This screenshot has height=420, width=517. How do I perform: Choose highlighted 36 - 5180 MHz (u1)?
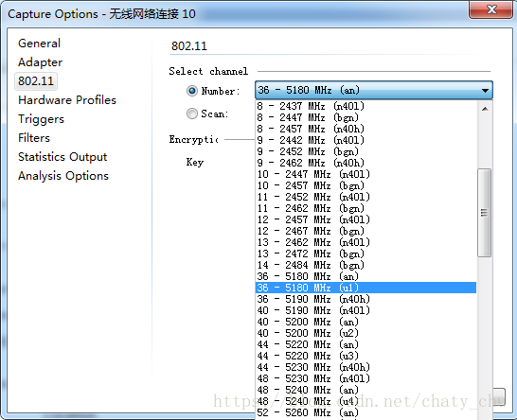tap(366, 288)
